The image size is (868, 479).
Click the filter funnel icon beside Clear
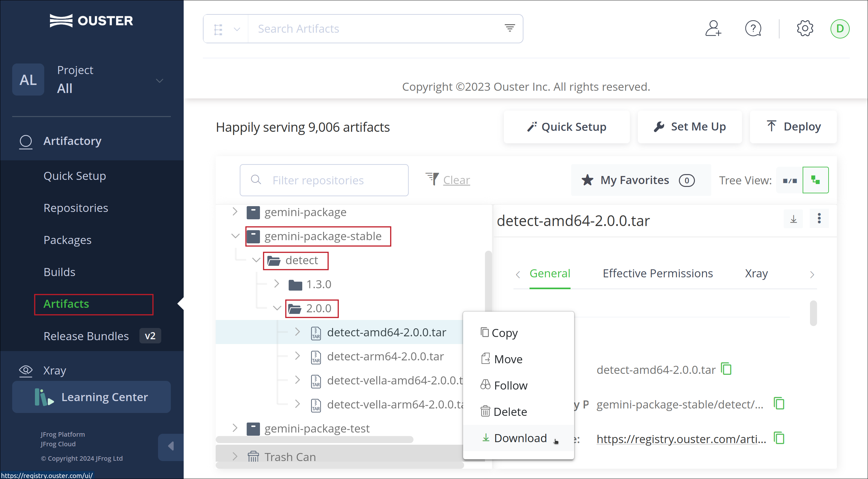[x=432, y=179]
